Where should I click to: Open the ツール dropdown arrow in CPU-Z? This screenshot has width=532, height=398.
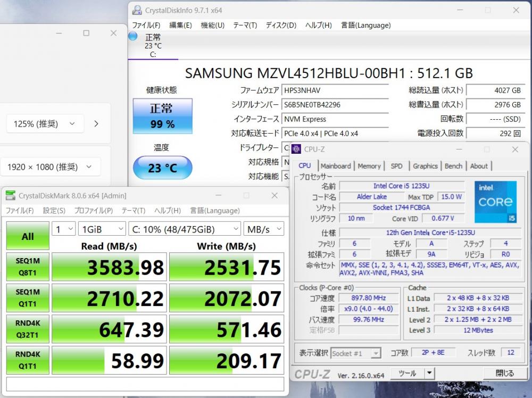tap(429, 373)
